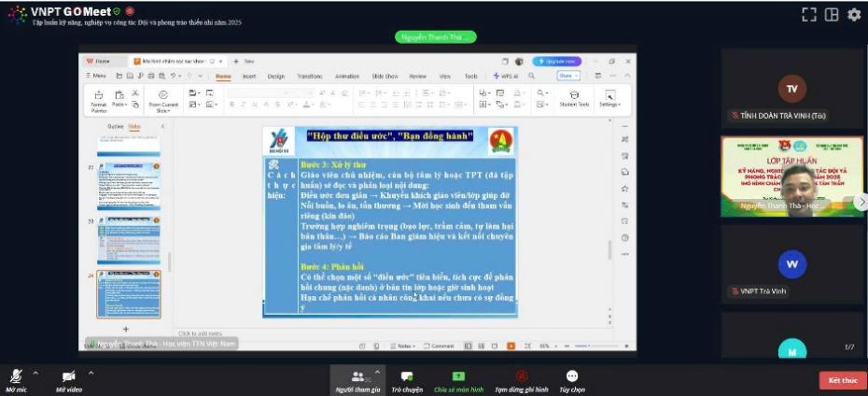The image size is (868, 396).
Task: Open the Slide Show tab
Action: [385, 77]
